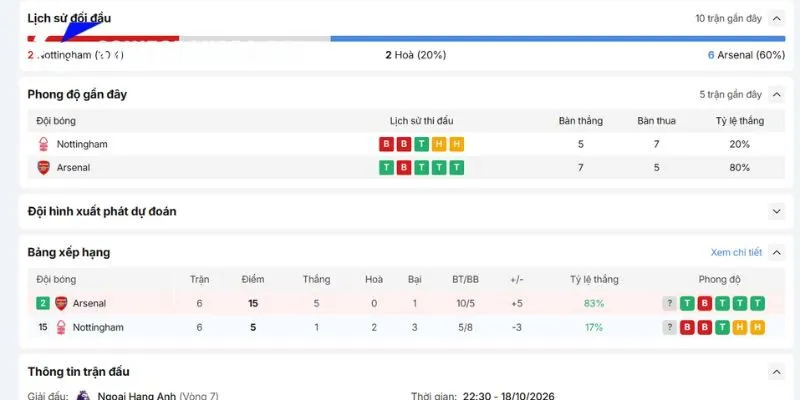Click Nottingham team name in recent form
The width and height of the screenshot is (800, 400).
(x=82, y=144)
